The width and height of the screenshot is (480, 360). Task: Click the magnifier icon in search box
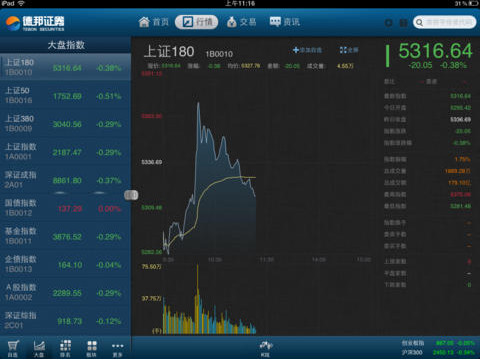pyautogui.click(x=419, y=22)
